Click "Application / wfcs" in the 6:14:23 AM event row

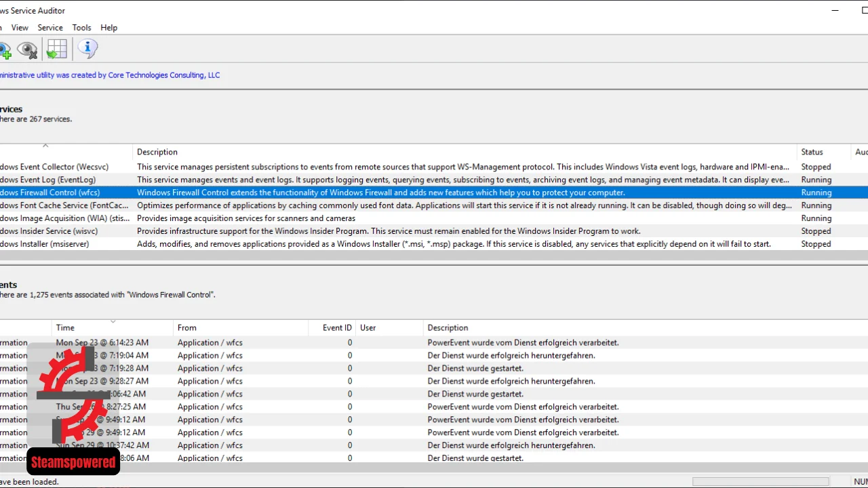pyautogui.click(x=210, y=343)
